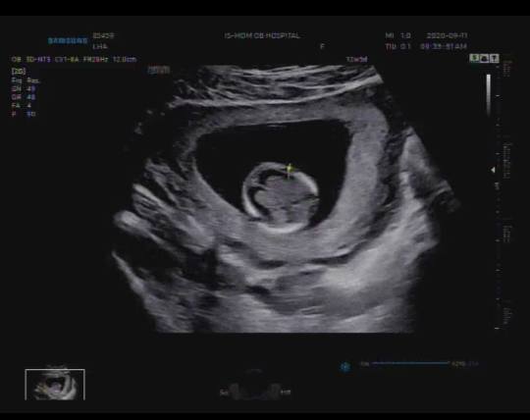
Task: Click the third status icon beside the fan-shaped scan icon
Action: tap(494, 59)
